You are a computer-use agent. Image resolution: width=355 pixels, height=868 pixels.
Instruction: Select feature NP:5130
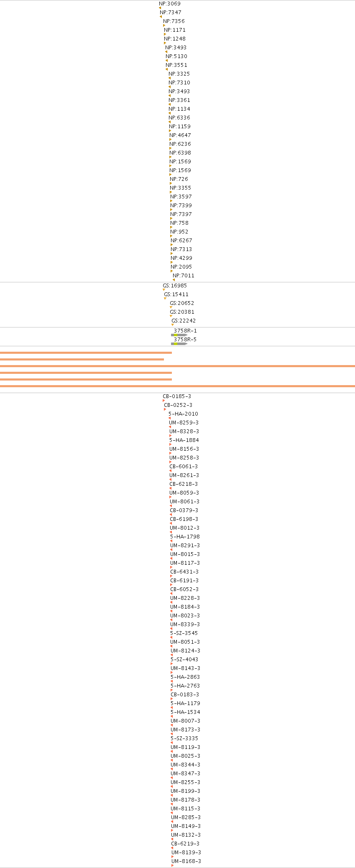click(x=176, y=56)
